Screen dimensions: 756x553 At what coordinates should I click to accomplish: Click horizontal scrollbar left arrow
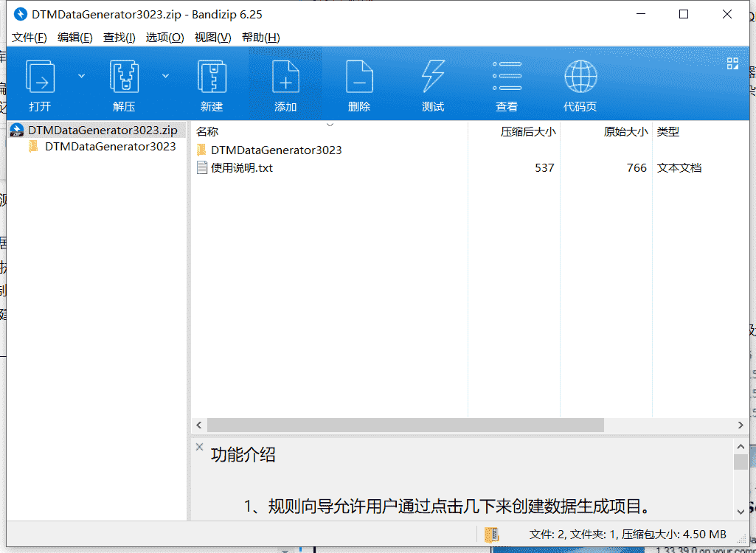click(198, 425)
